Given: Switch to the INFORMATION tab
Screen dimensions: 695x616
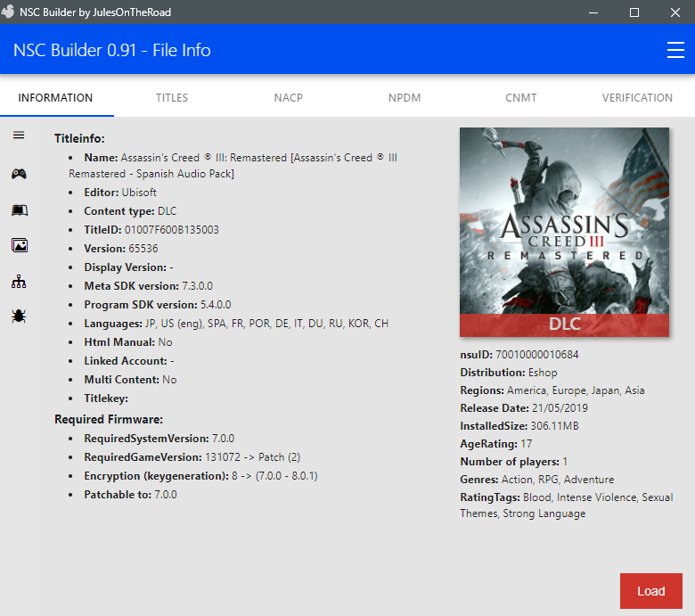Looking at the screenshot, I should [x=55, y=97].
